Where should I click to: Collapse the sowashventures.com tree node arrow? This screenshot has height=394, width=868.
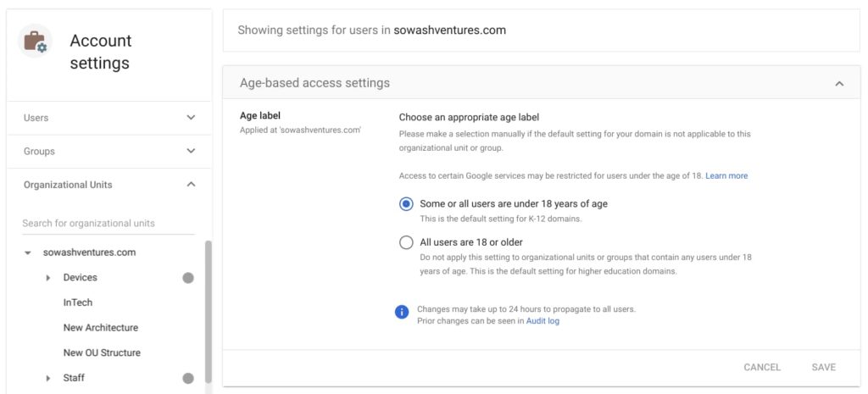click(x=28, y=252)
